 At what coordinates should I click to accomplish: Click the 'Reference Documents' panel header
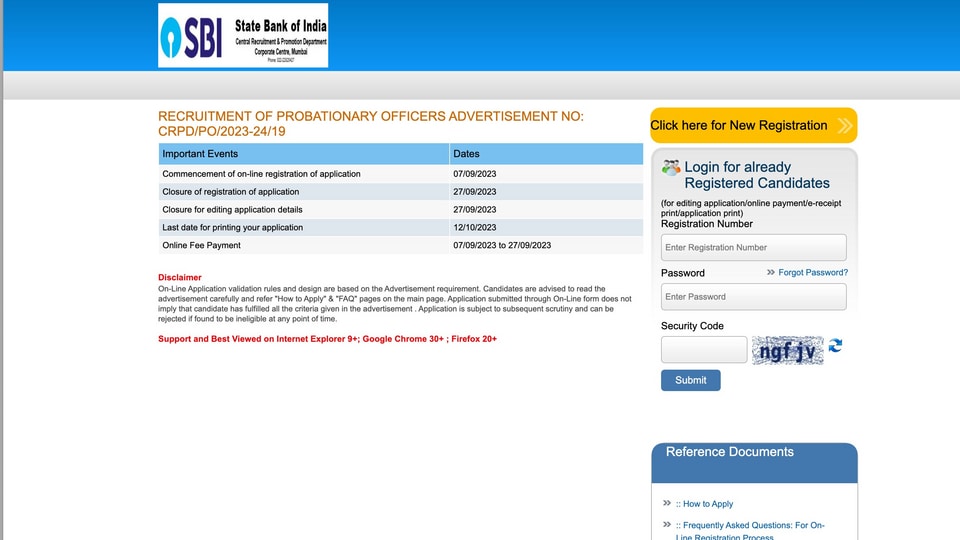[x=754, y=463]
